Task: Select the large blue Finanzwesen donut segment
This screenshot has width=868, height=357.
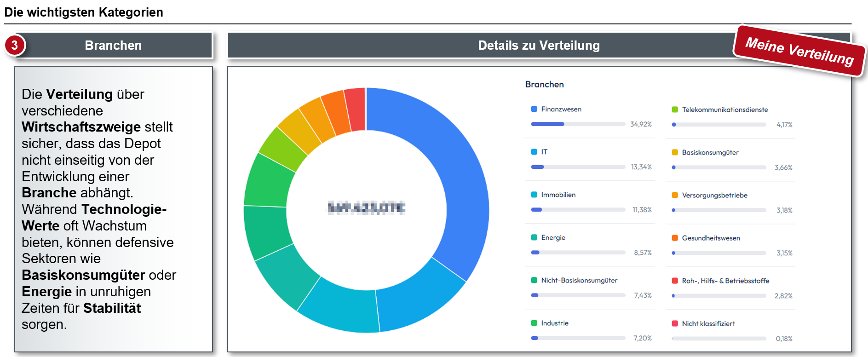Action: (451, 175)
